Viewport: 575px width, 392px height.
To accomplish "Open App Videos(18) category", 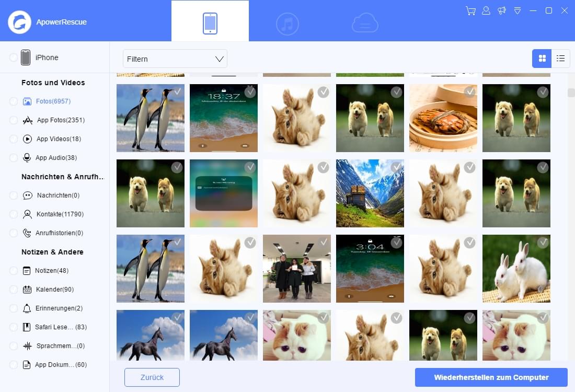I will point(59,139).
